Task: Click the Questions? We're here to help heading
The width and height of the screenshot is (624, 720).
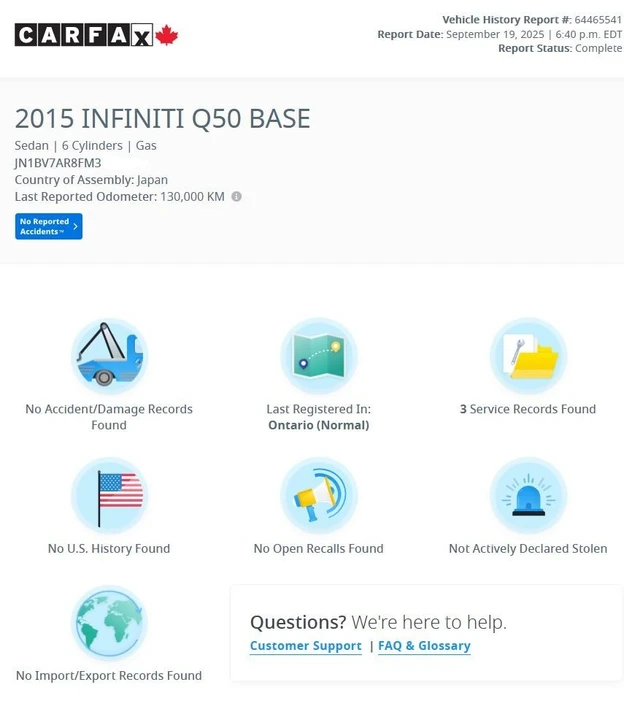Action: (x=378, y=622)
